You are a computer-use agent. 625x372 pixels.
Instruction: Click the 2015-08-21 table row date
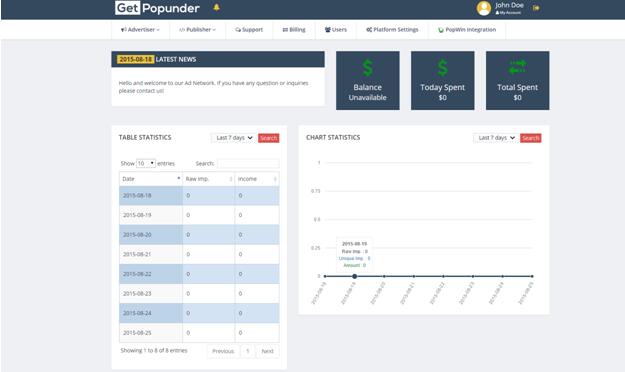(x=137, y=254)
